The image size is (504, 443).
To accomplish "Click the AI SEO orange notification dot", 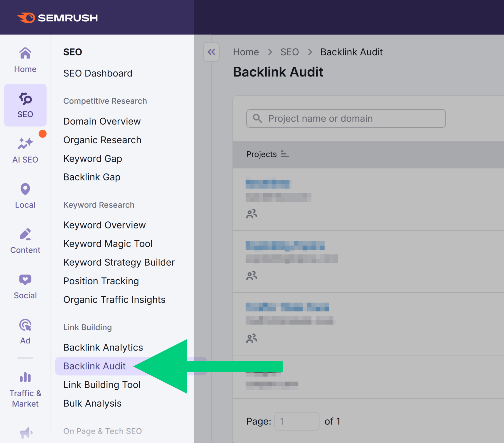I will click(43, 134).
